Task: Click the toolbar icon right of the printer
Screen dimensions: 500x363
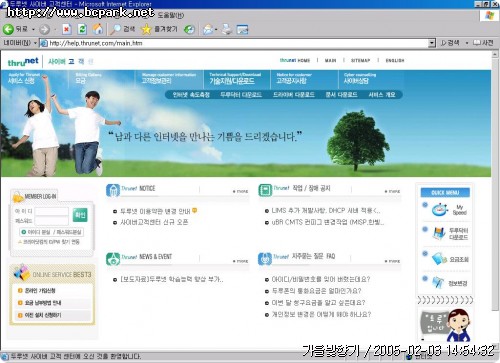Action: coord(242,30)
